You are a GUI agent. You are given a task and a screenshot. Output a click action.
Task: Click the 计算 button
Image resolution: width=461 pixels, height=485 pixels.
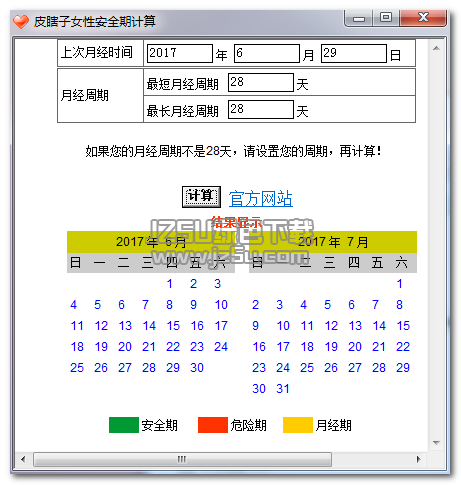tap(201, 197)
